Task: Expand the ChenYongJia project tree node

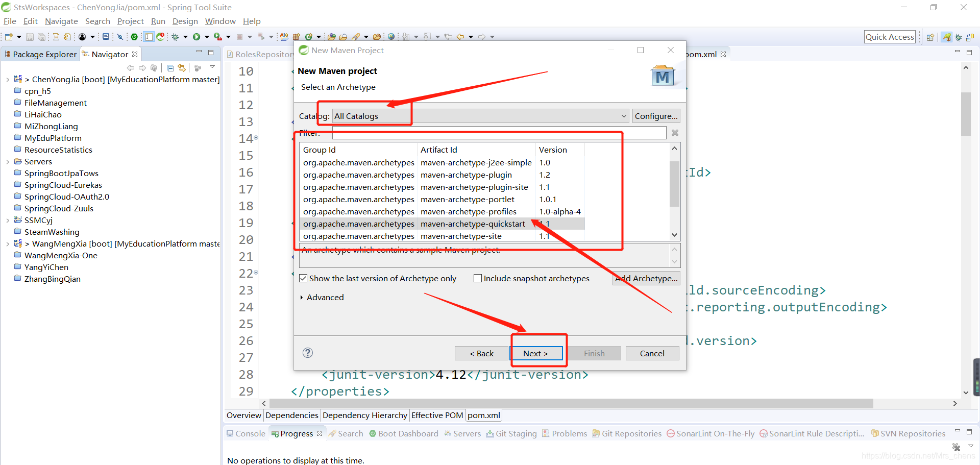Action: coord(8,80)
